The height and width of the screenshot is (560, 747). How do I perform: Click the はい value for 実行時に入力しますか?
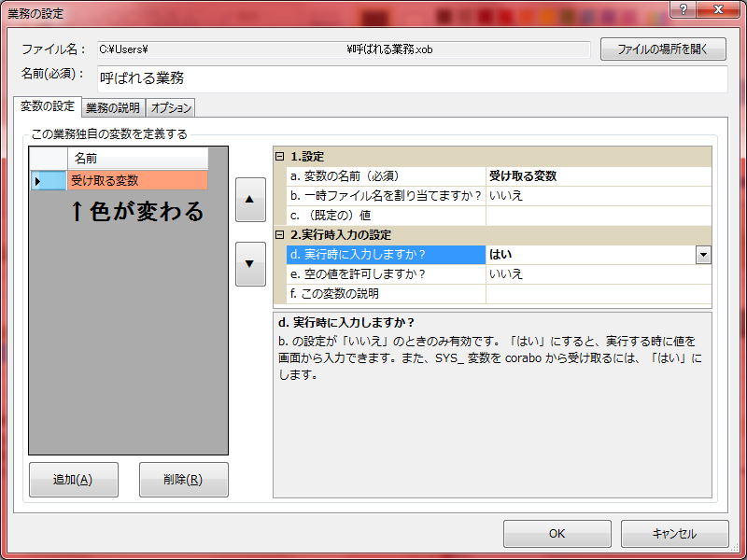(x=591, y=255)
